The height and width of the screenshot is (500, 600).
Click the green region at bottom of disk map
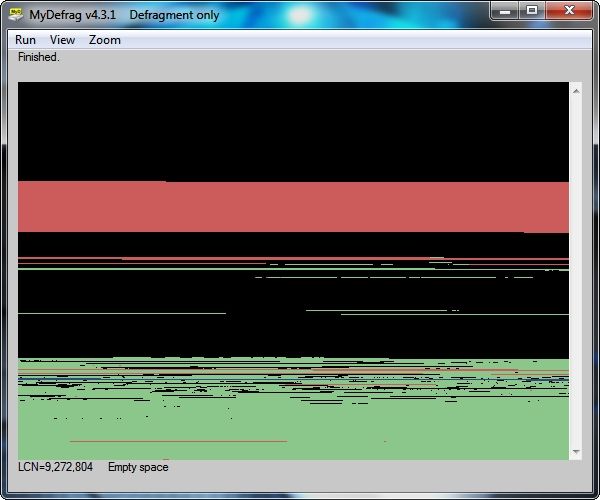click(293, 428)
